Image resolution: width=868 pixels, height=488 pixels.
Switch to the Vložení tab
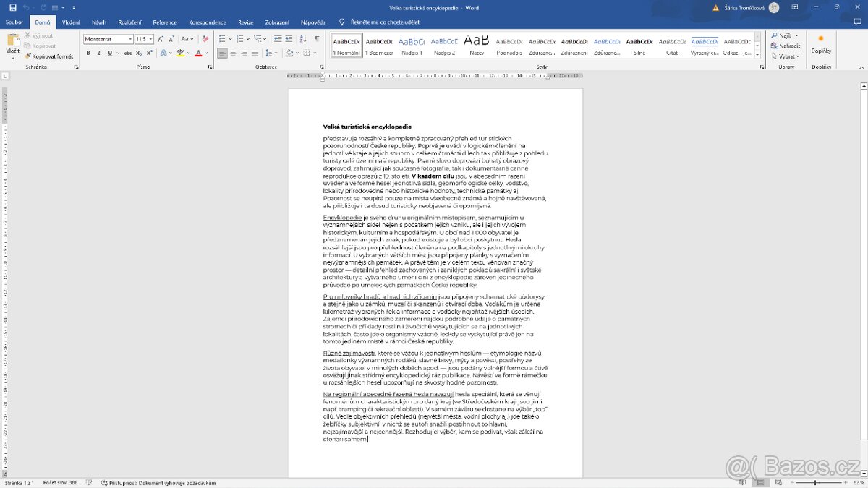[x=71, y=22]
